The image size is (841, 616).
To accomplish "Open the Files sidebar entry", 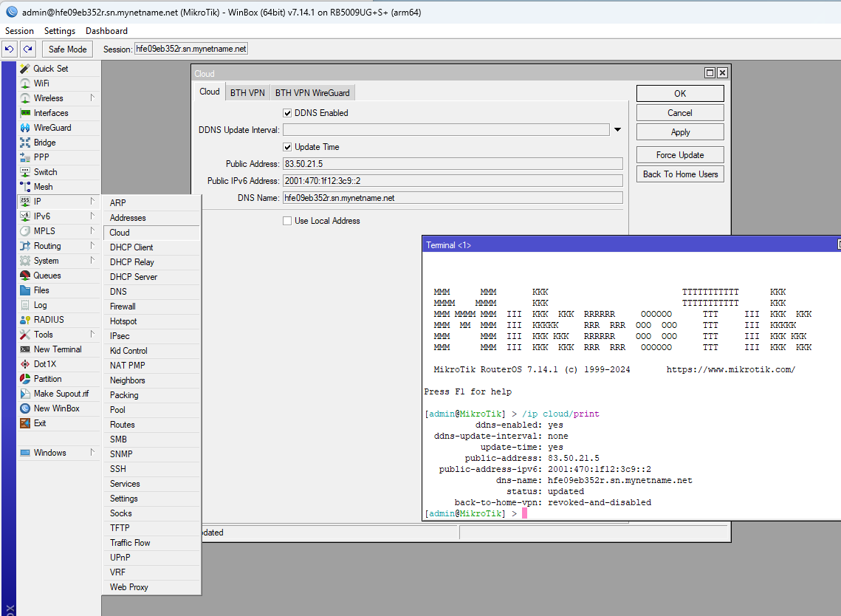I will [41, 290].
